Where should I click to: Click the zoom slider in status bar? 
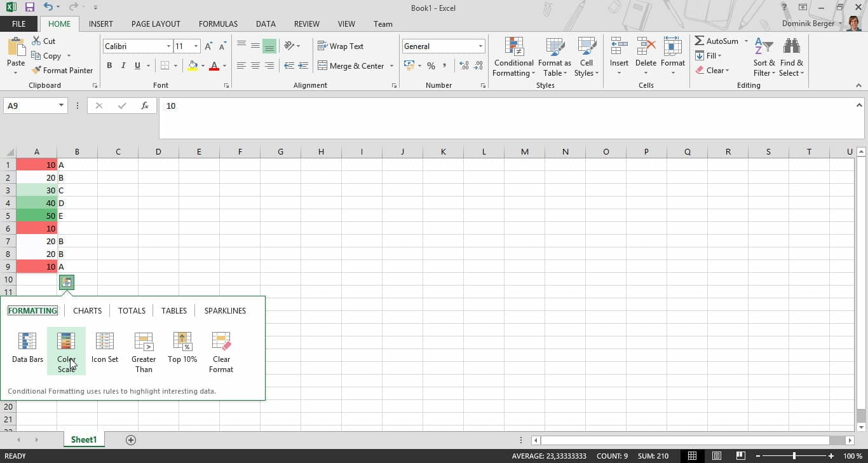tap(794, 456)
